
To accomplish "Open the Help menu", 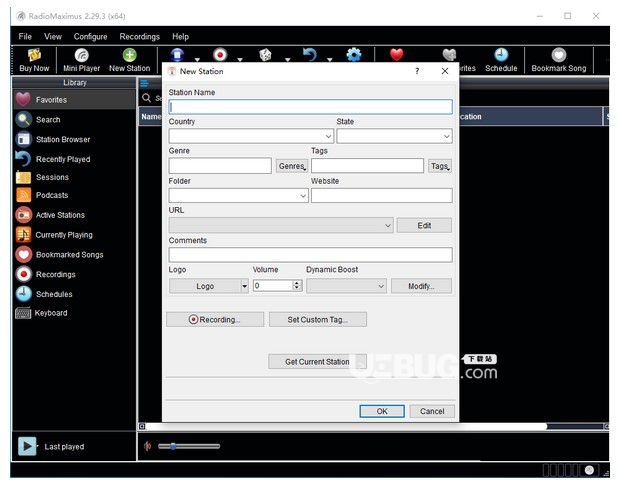I will pyautogui.click(x=180, y=37).
